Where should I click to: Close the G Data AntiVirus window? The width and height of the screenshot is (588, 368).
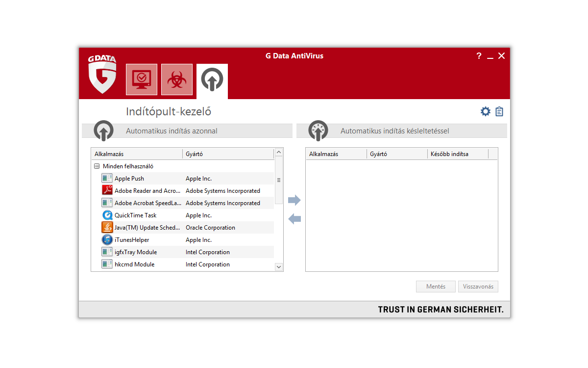tap(501, 56)
